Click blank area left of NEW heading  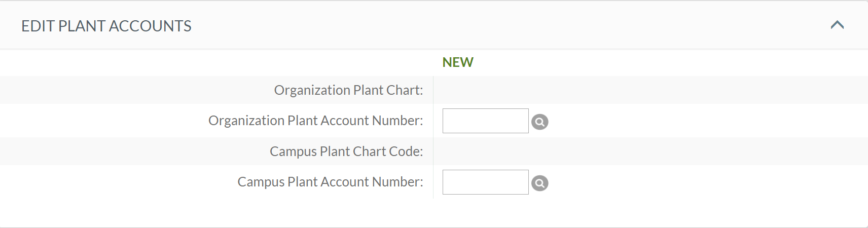[218, 62]
